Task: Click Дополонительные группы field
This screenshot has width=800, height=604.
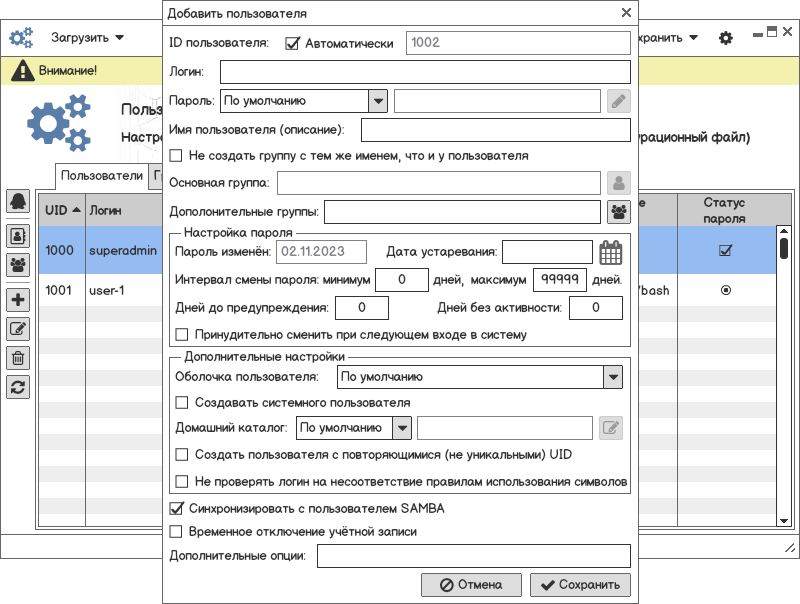Action: coord(462,212)
